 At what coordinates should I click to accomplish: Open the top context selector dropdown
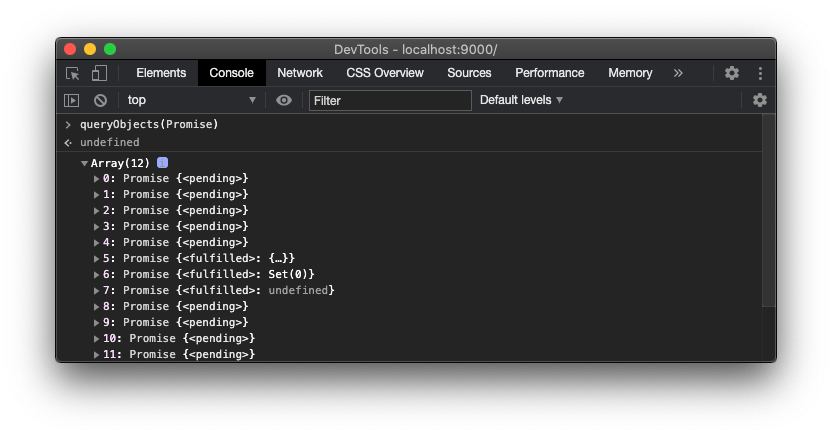192,100
